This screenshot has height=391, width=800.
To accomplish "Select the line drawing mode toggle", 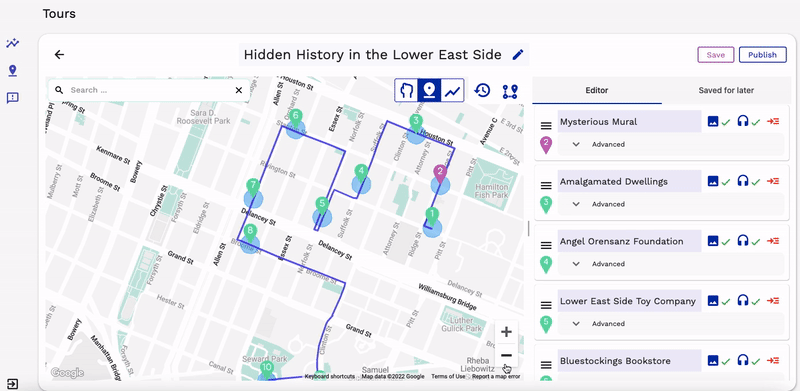I will pos(452,91).
